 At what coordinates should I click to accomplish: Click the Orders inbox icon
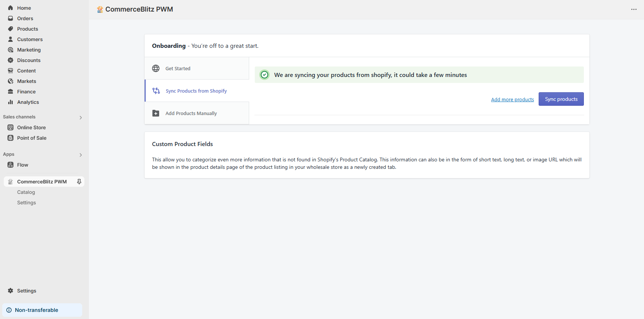(x=10, y=18)
